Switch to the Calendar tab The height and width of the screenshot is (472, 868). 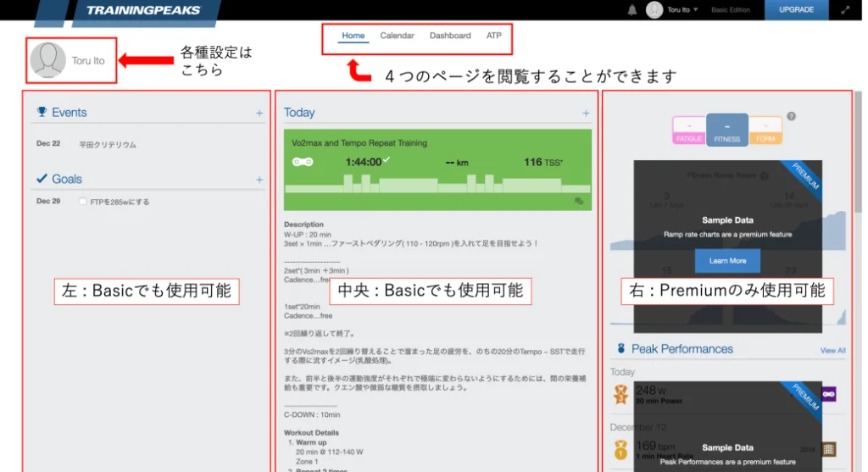(x=397, y=36)
